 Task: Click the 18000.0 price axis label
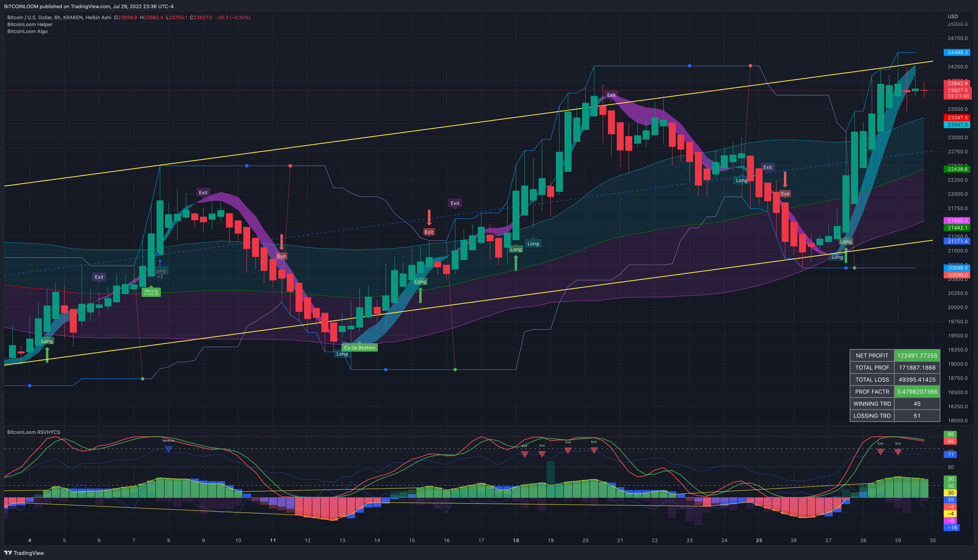[958, 420]
